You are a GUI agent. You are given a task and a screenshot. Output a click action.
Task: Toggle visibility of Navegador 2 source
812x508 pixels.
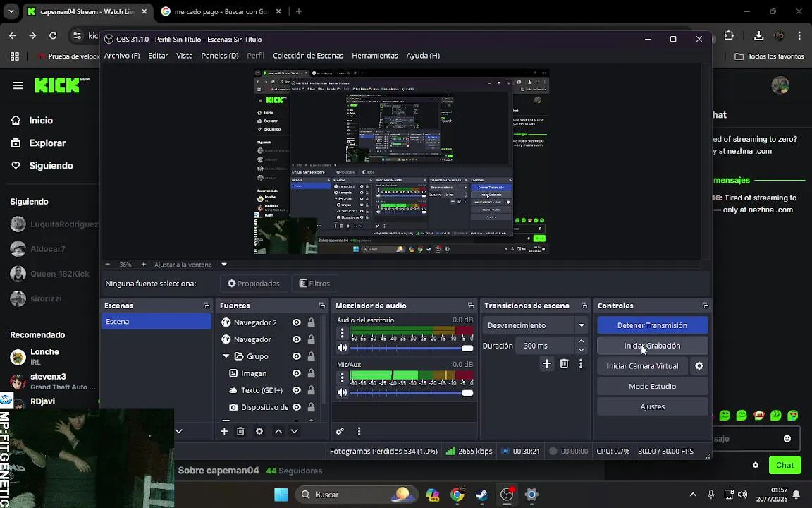tap(296, 322)
